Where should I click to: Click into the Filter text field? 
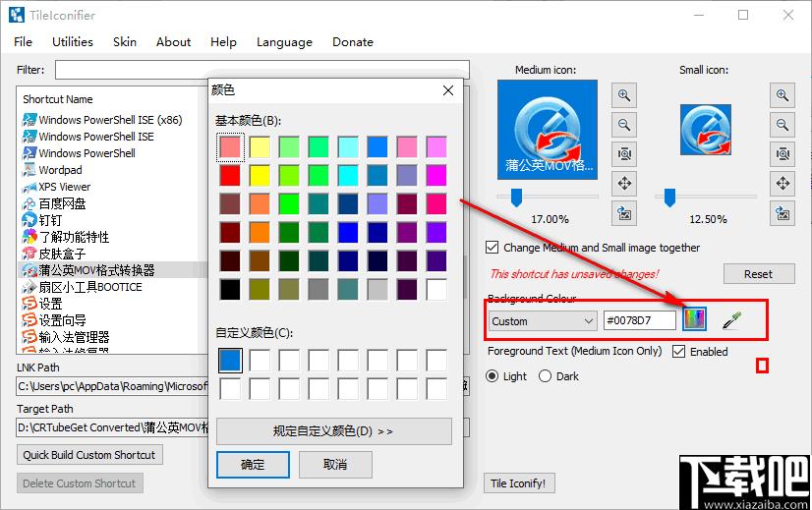(x=262, y=70)
